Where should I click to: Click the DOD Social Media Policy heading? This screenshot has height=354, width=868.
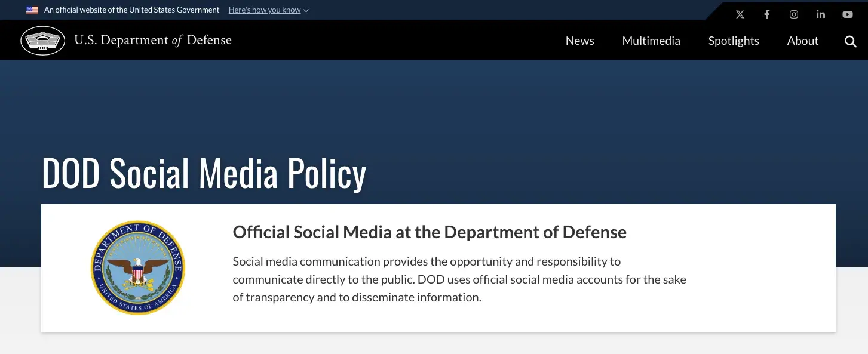point(204,174)
